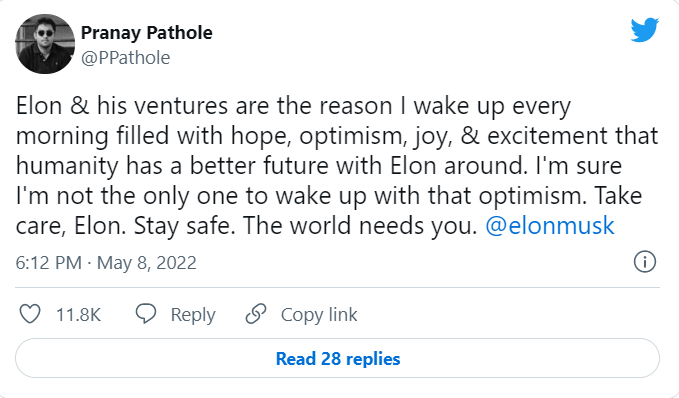679x398 pixels.
Task: Click the May 8, 2022 date
Action: pos(147,263)
